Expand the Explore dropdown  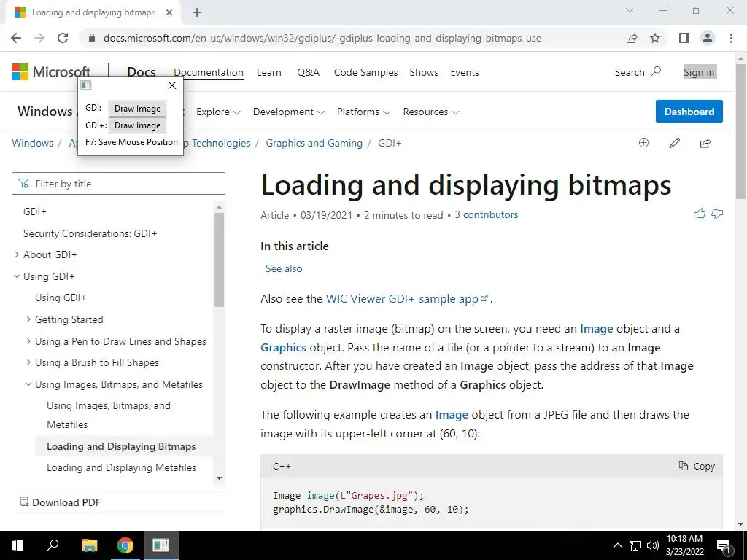(218, 112)
